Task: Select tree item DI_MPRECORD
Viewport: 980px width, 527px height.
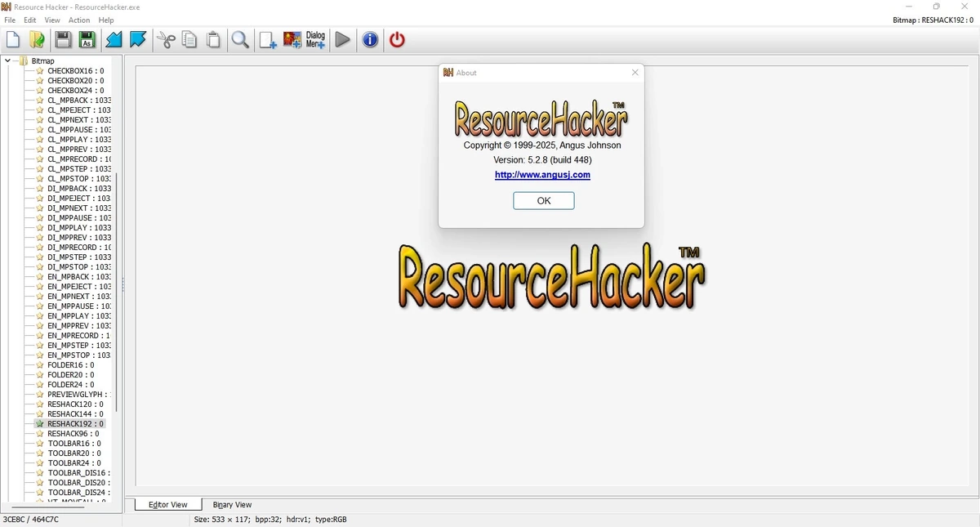Action: pos(79,248)
